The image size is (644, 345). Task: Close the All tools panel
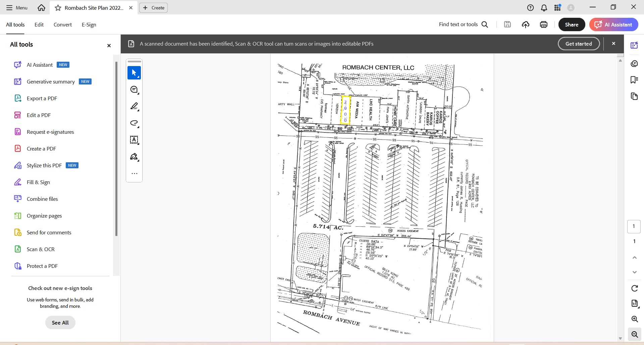click(109, 46)
